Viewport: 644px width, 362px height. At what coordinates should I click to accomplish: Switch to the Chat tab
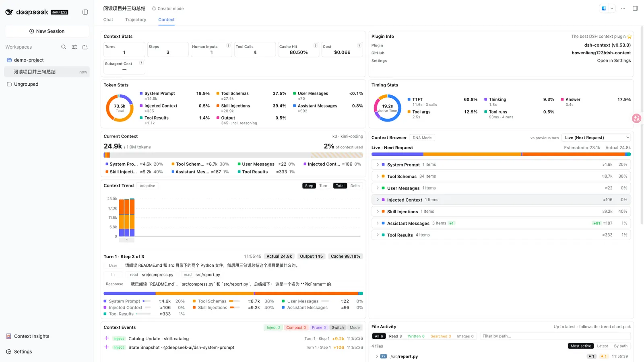click(x=108, y=20)
